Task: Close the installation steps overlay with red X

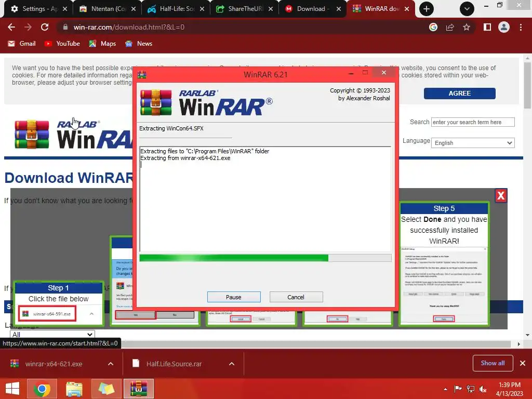Action: [x=501, y=196]
